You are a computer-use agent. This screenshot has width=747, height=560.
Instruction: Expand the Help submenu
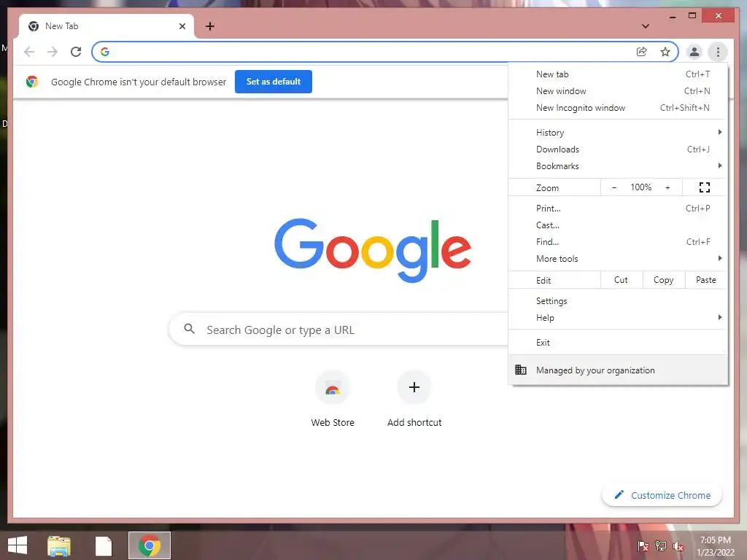pyautogui.click(x=618, y=318)
